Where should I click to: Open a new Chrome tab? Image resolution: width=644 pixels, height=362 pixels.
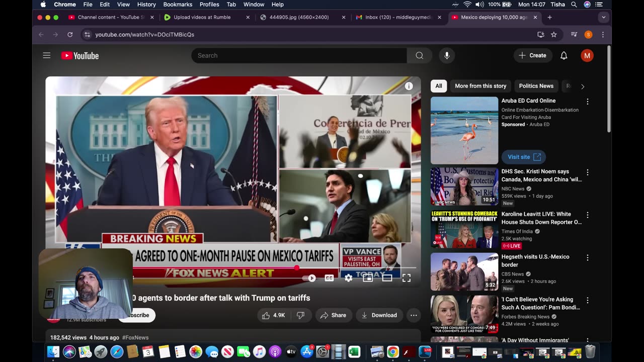point(549,17)
